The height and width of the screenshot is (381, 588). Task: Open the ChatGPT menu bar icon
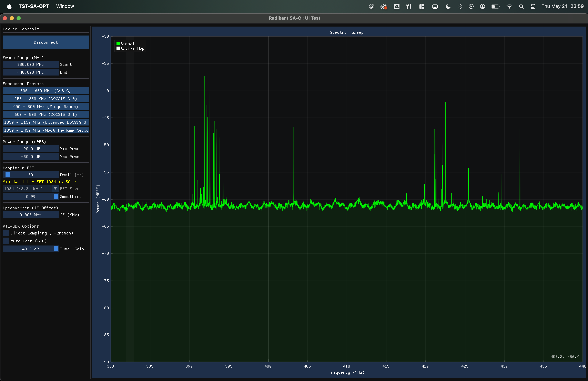[371, 6]
